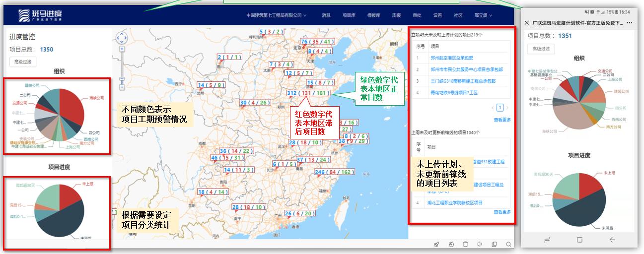Click the copy windows icon in the bottom toolbar

[x=494, y=244]
